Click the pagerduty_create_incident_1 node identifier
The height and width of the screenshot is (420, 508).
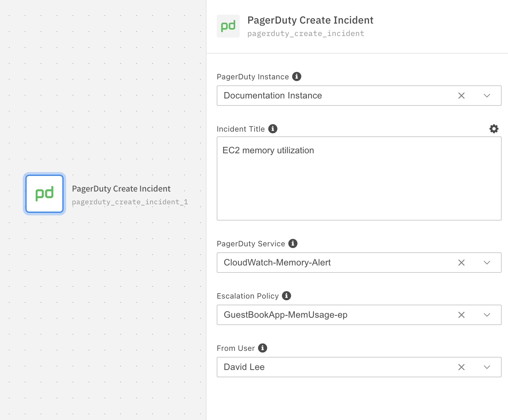[130, 202]
